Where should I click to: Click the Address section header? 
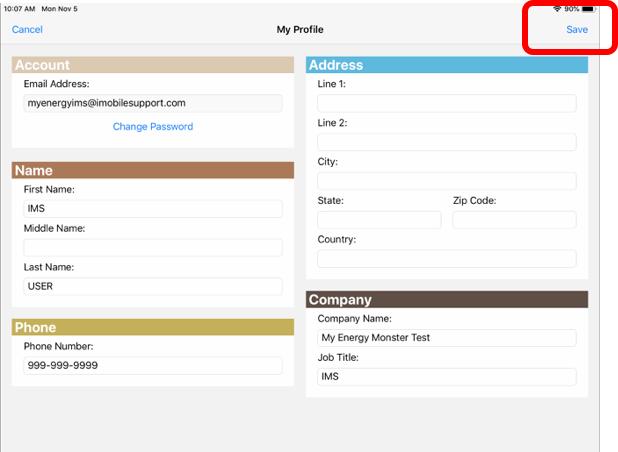447,65
